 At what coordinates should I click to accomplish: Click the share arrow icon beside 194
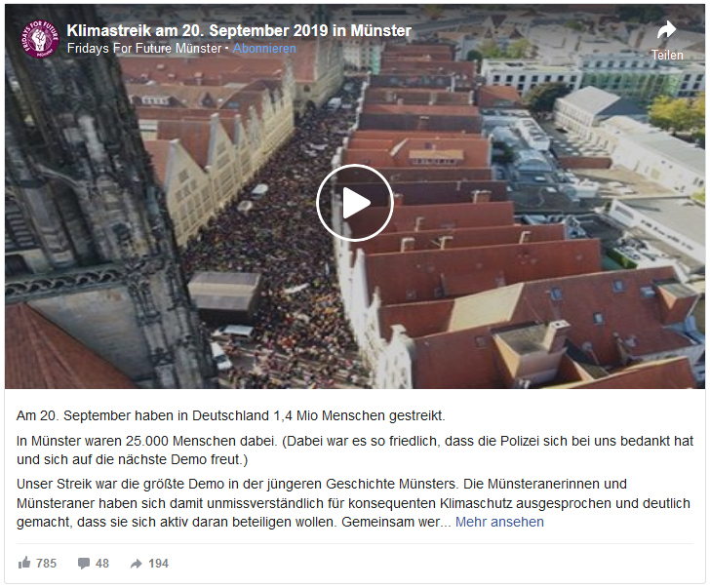point(136,564)
